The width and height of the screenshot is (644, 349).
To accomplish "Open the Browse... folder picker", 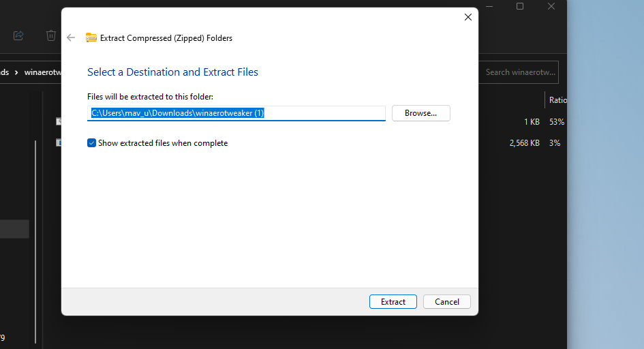I will click(421, 113).
